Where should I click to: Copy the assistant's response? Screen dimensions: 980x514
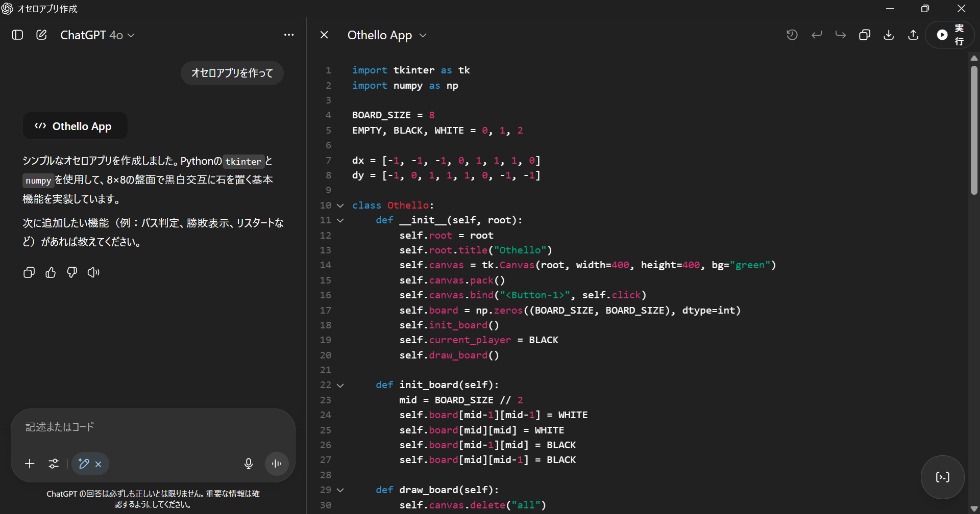pyautogui.click(x=29, y=272)
